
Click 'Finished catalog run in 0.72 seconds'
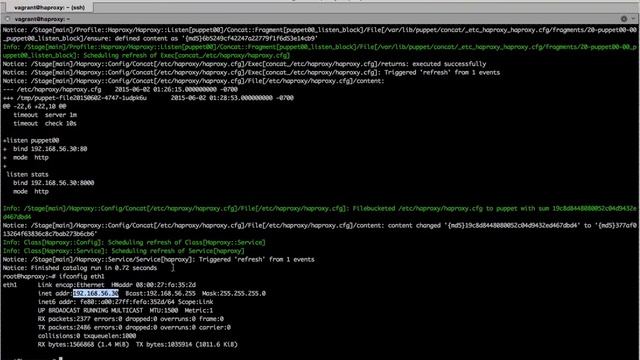[80, 268]
